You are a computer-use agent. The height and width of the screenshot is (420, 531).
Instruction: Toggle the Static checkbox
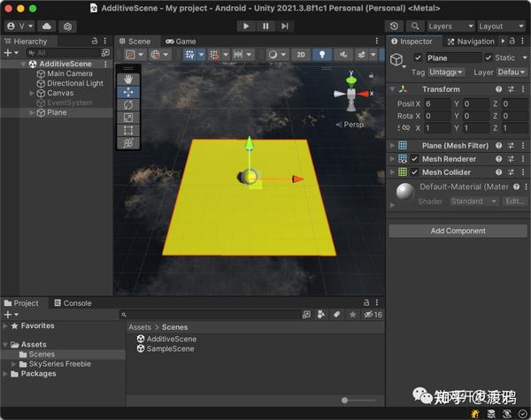coord(489,57)
